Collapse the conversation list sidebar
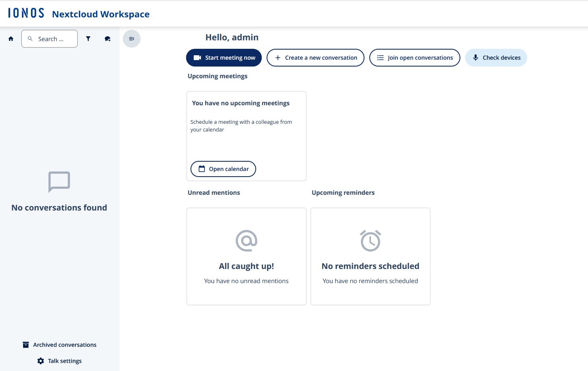Viewport: 588px width, 371px height. [132, 39]
